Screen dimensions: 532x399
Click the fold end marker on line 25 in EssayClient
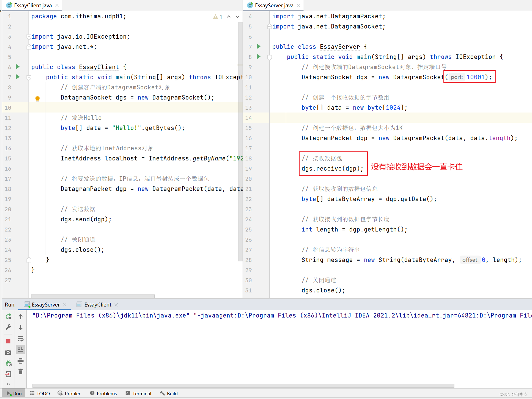point(28,260)
